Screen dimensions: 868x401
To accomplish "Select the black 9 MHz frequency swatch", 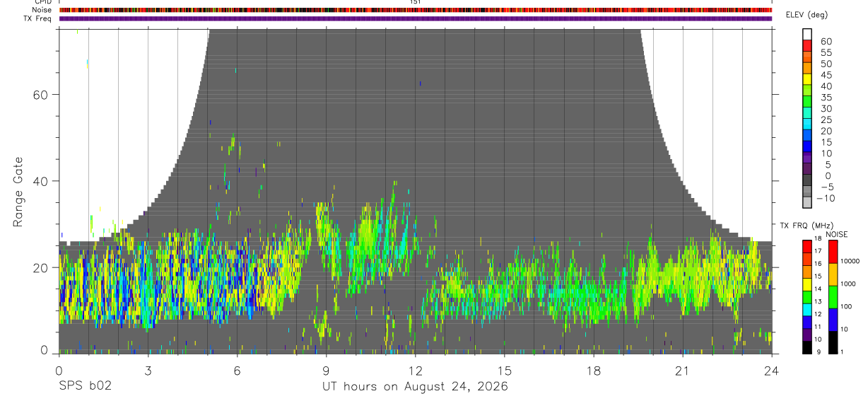I will 807,347.
